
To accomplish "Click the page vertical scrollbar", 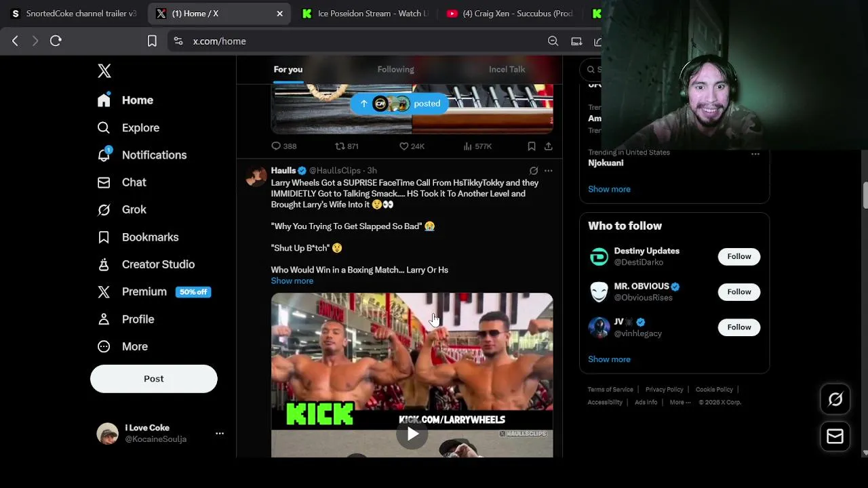I will pos(865,196).
